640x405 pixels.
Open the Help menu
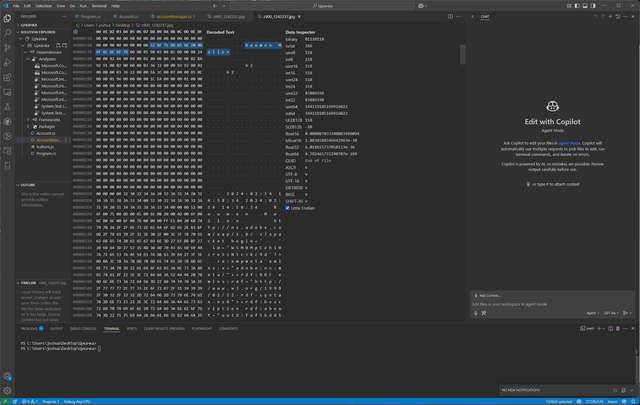coord(116,6)
